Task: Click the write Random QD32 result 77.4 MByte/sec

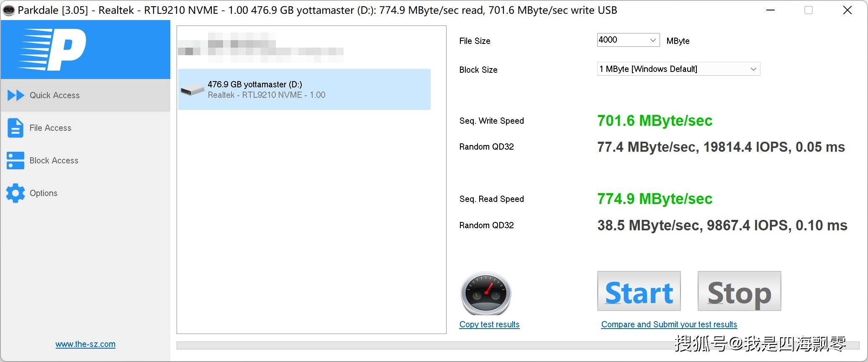Action: click(x=721, y=147)
